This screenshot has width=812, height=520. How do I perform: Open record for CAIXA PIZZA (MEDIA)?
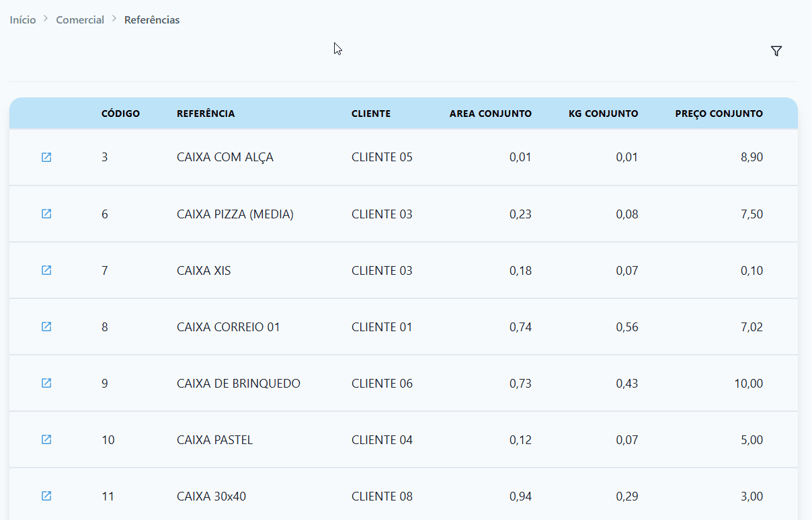pyautogui.click(x=46, y=214)
